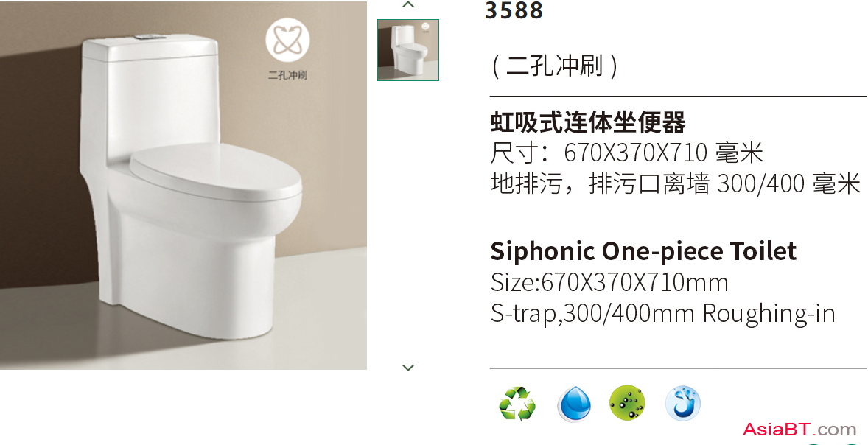Click the 地排污 300/400 毫米 line

[676, 183]
